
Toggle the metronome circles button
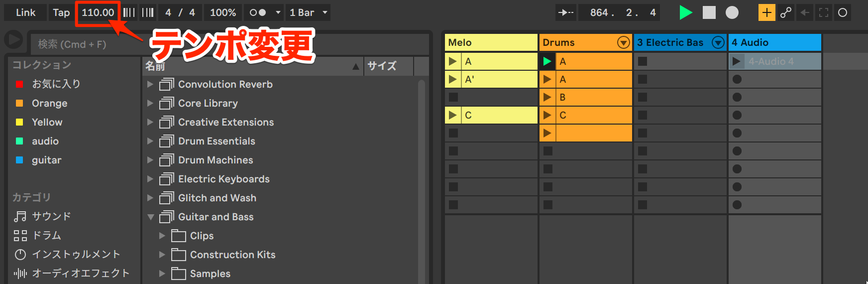(257, 12)
